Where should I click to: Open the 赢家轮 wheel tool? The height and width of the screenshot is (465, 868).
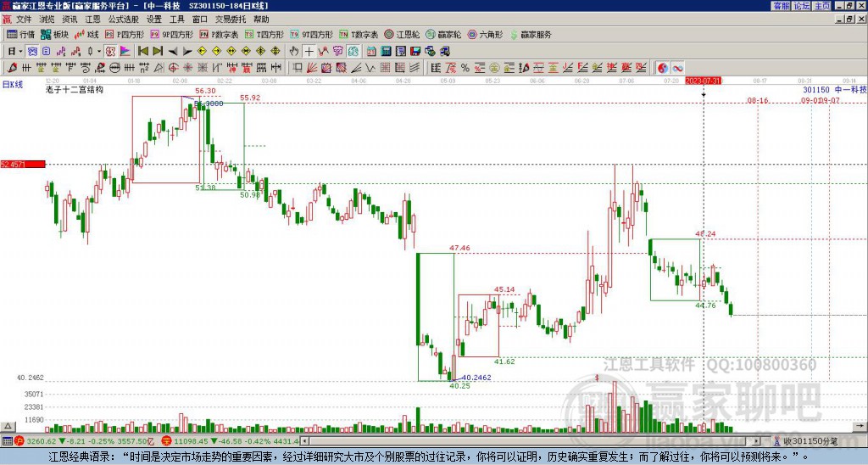click(x=443, y=34)
